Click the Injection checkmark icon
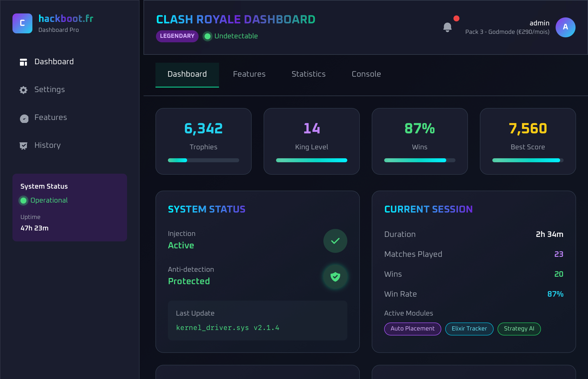Screen dimensions: 588x379 point(335,241)
